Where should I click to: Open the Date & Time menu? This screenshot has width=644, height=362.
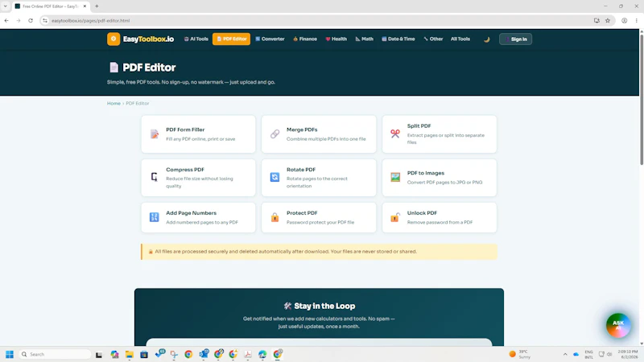click(x=398, y=39)
